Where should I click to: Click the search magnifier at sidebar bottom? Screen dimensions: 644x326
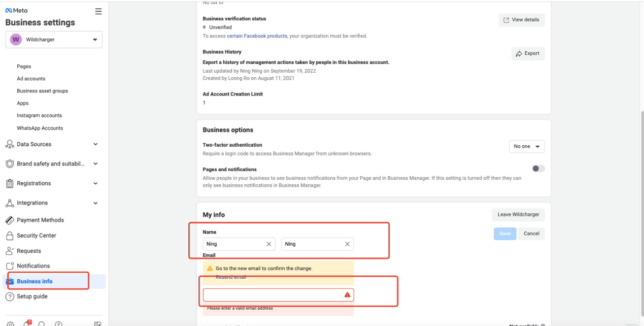tap(42, 324)
